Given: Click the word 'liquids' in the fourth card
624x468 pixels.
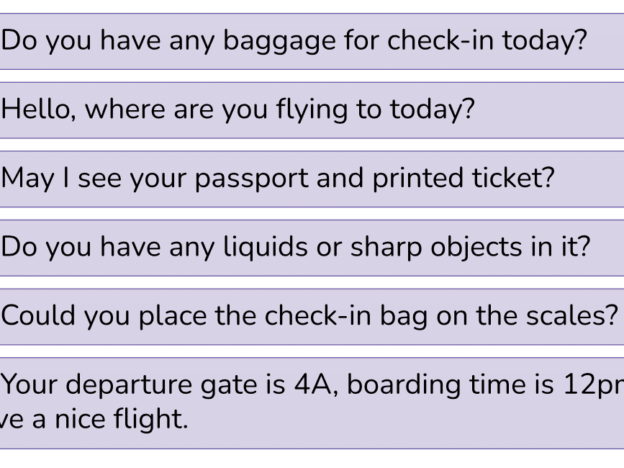Looking at the screenshot, I should tap(265, 247).
